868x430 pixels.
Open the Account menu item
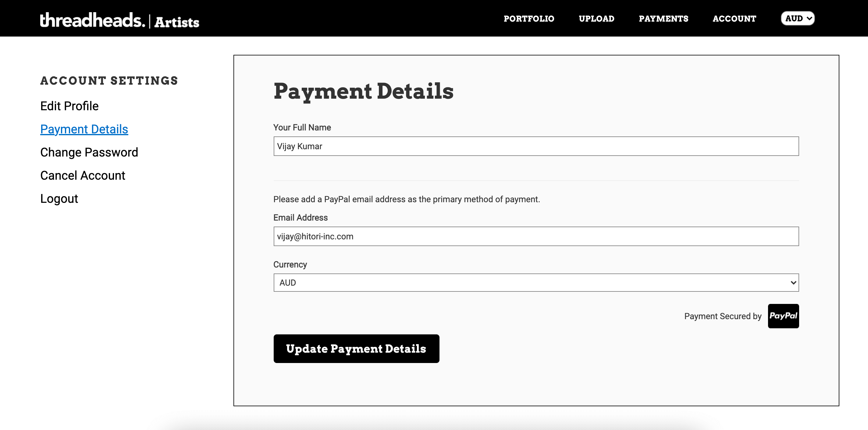click(734, 19)
